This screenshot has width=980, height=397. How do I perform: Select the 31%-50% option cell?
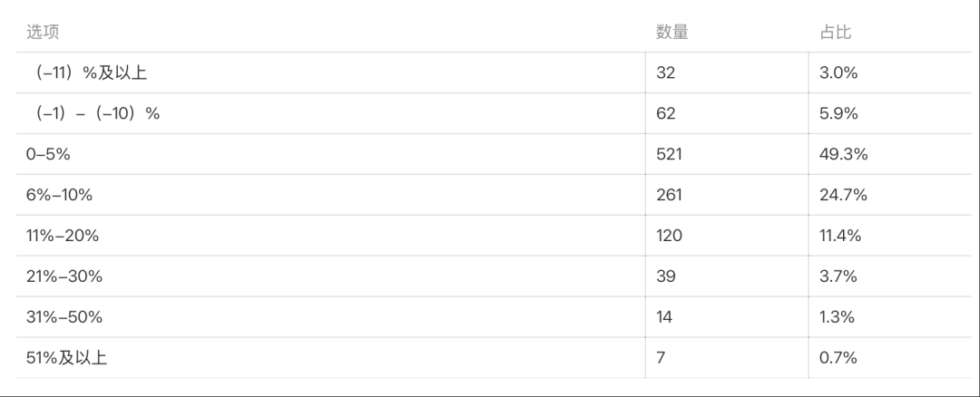(x=64, y=317)
